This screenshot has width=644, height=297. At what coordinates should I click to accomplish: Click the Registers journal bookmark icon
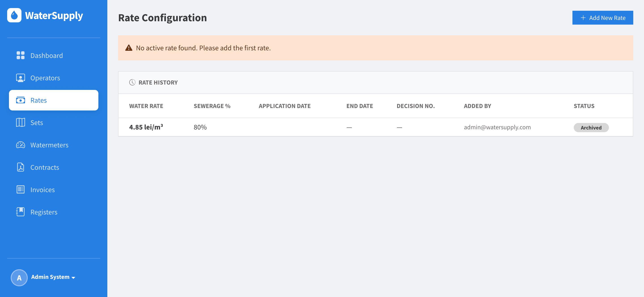[21, 212]
